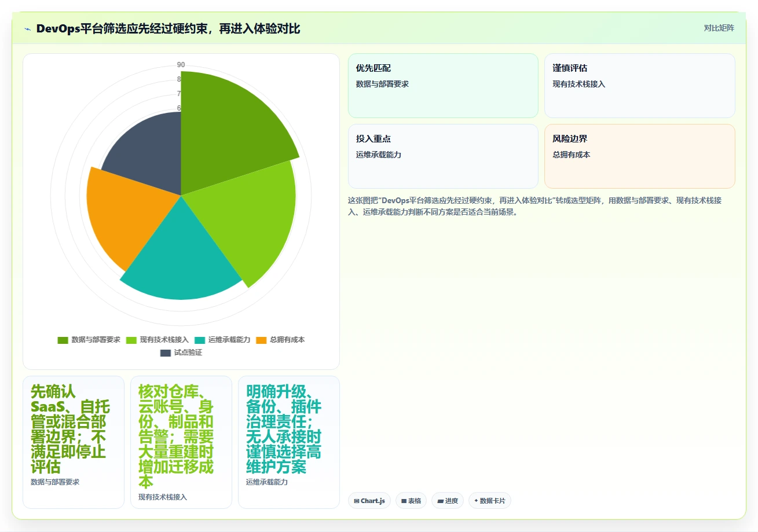Click the card starting 明确升级

[289, 442]
